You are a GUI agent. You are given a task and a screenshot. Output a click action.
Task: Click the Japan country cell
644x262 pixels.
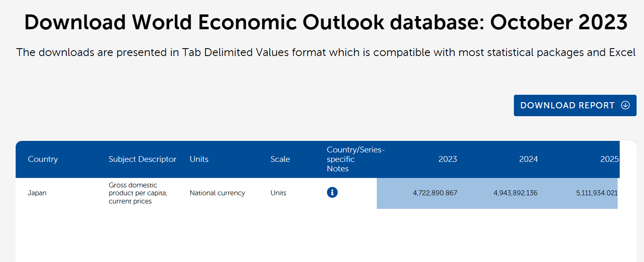coord(37,193)
